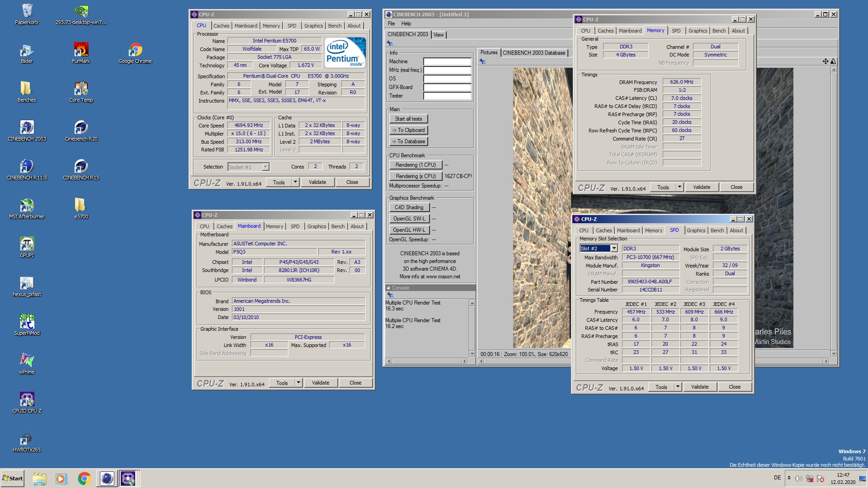Viewport: 868px width, 488px height.
Task: Click Validate in the CPU tab window
Action: click(x=317, y=182)
